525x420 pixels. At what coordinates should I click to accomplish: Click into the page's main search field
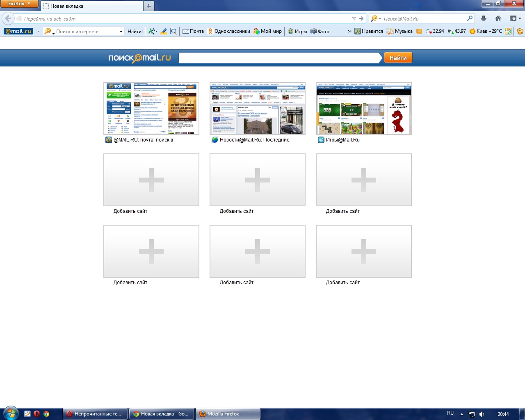pos(280,58)
